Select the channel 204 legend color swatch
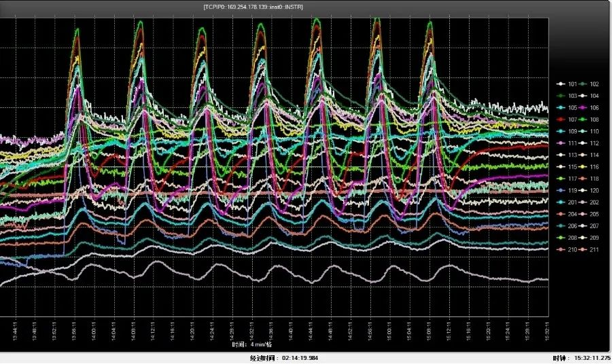Screen dimensions: 613x364 [x=561, y=215]
